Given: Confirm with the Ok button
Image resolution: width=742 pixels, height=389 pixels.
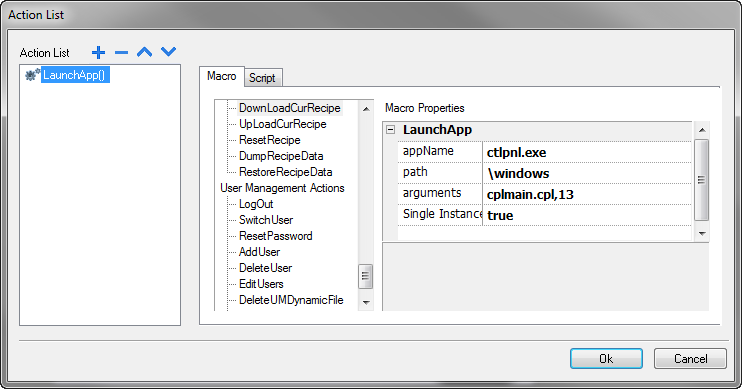Looking at the screenshot, I should [606, 359].
